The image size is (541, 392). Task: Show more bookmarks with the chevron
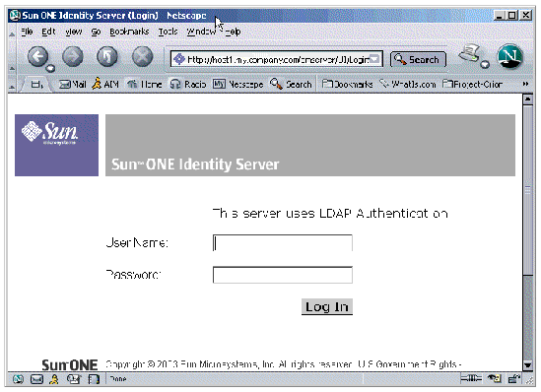coord(525,84)
